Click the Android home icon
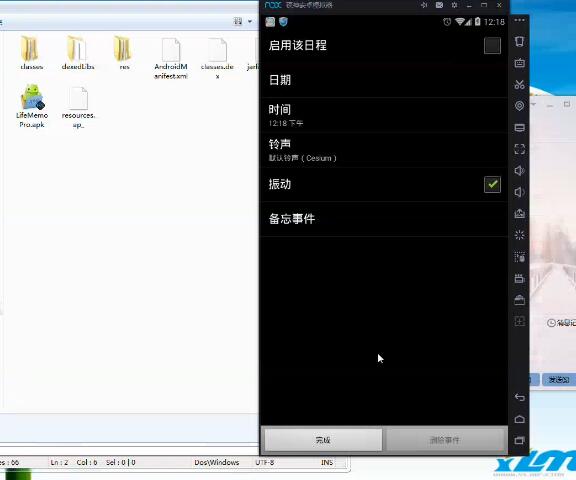Viewport: 576px width, 480px height. (519, 419)
